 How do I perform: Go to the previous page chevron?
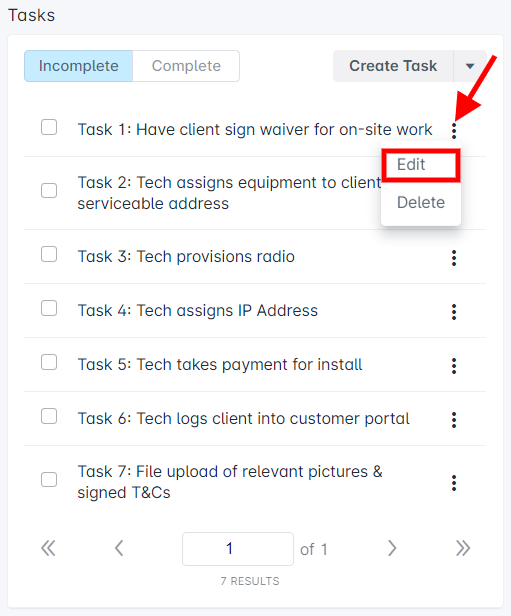[119, 548]
